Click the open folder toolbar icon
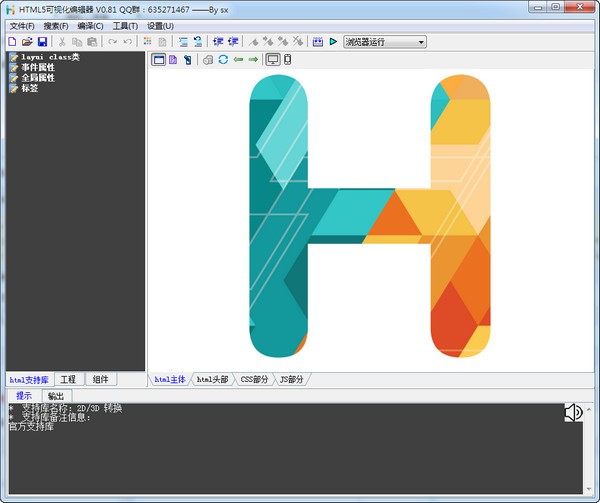 [27, 42]
